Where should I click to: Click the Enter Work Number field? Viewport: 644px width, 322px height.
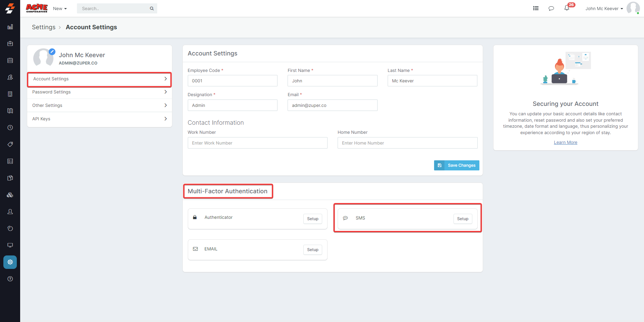click(x=257, y=143)
